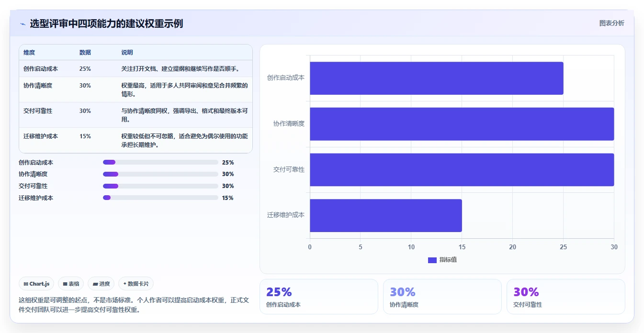Click the description starting 与协作清晰度同权
Image resolution: width=644 pixels, height=333 pixels.
pos(184,115)
